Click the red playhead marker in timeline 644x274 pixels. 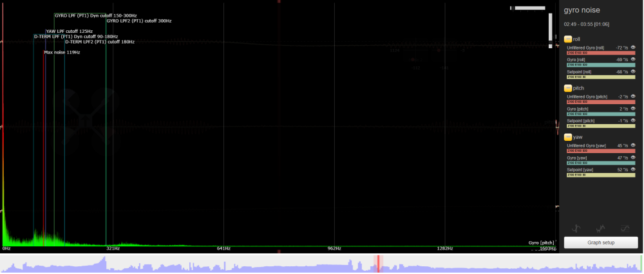tap(379, 263)
